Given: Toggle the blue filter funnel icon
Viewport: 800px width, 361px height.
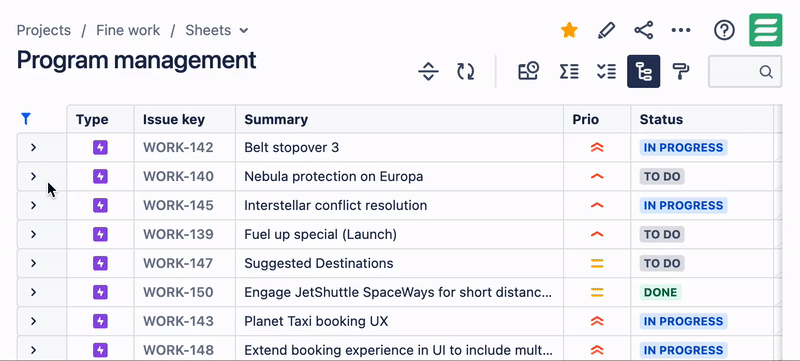Looking at the screenshot, I should 26,119.
